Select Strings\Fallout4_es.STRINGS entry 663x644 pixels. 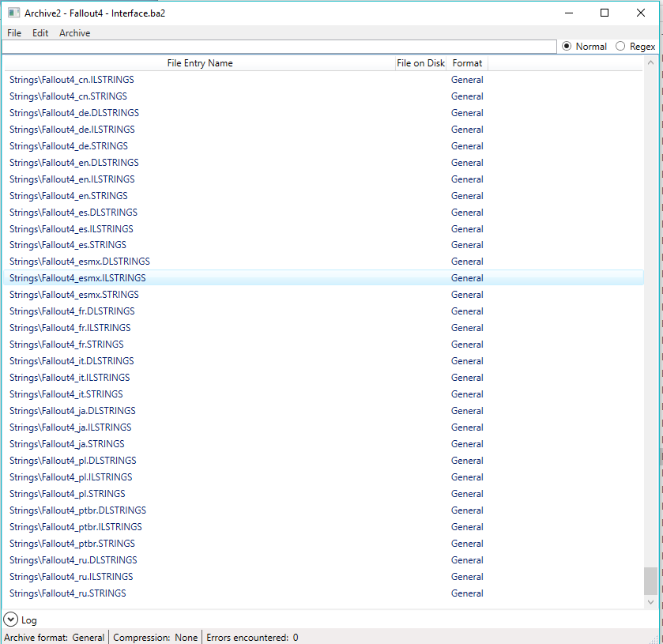pos(323,245)
